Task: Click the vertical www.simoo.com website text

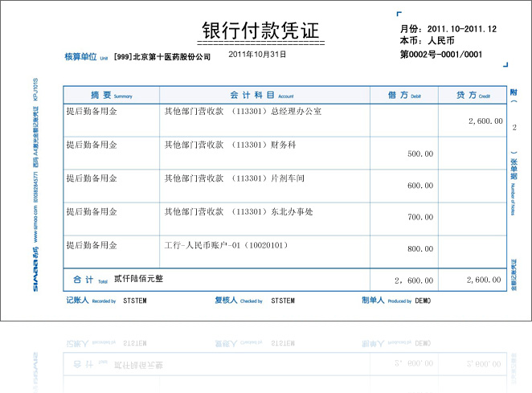Action: (35, 224)
